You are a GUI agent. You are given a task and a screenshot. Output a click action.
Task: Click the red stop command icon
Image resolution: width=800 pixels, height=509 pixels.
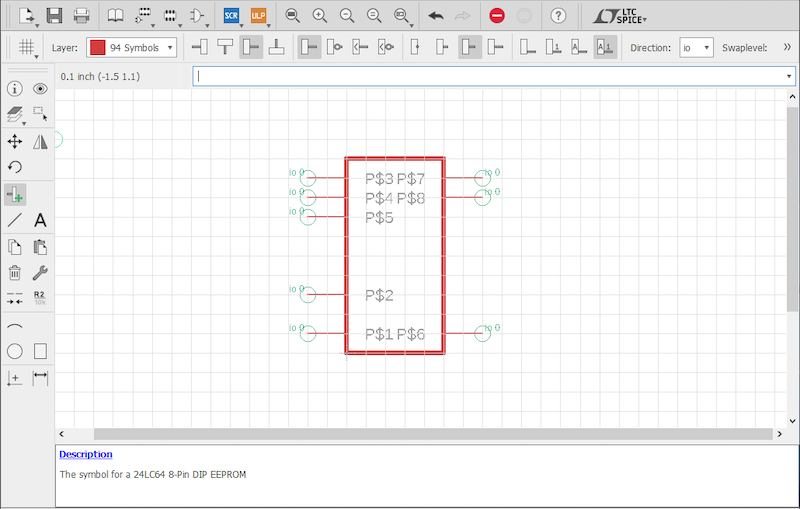pos(496,16)
